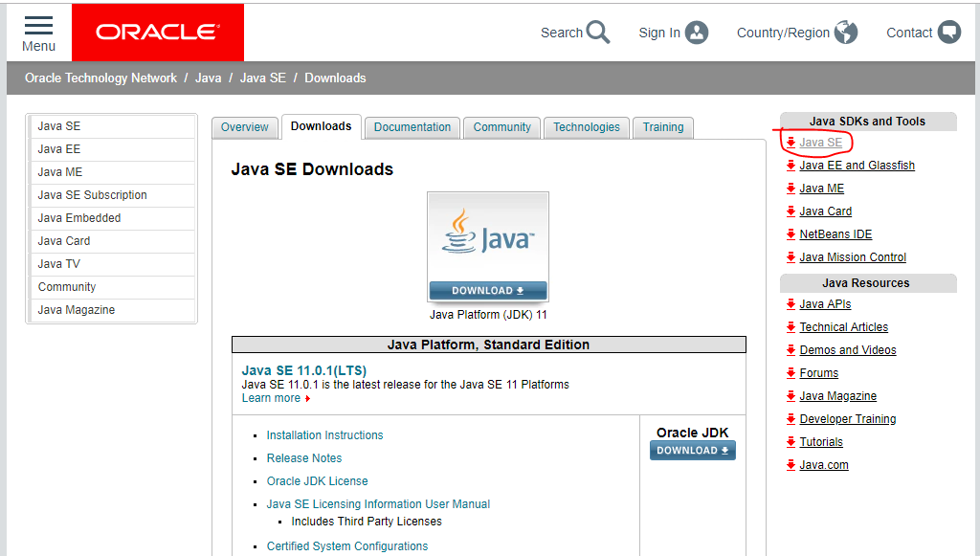Click Java SE link under SDKs and Tools
Image resolution: width=980 pixels, height=556 pixels.
[x=820, y=143]
